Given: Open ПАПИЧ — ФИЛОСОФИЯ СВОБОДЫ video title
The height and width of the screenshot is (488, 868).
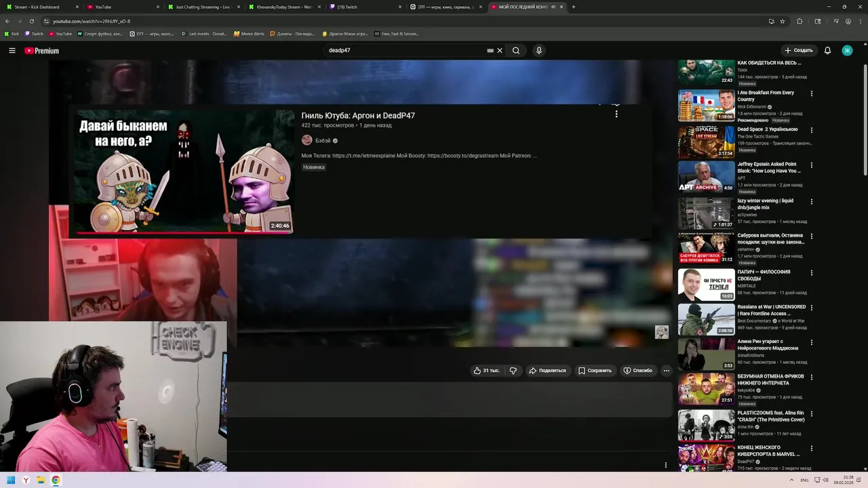Looking at the screenshot, I should [x=764, y=275].
